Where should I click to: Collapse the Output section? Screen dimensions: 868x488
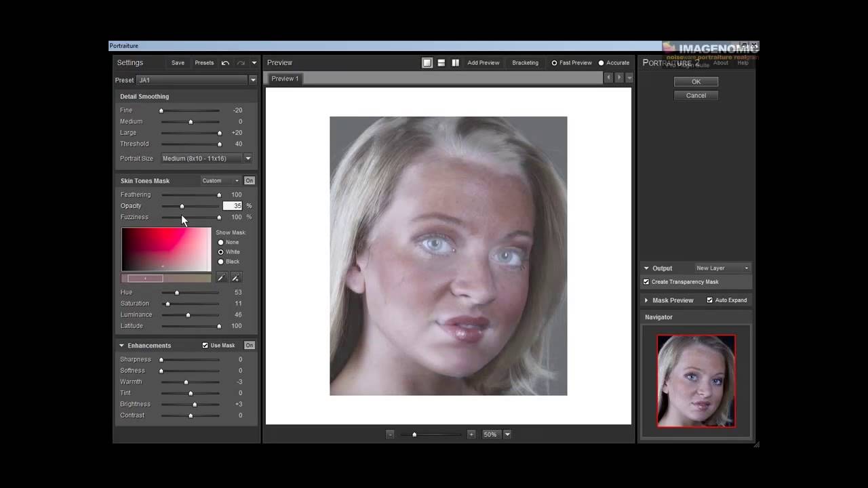[646, 268]
